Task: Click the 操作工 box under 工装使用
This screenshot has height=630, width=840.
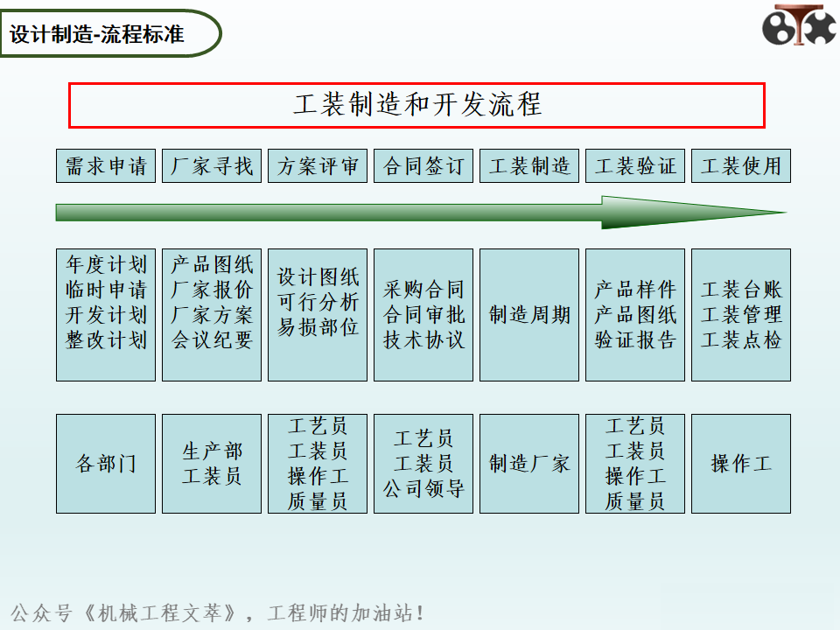Action: pyautogui.click(x=741, y=464)
